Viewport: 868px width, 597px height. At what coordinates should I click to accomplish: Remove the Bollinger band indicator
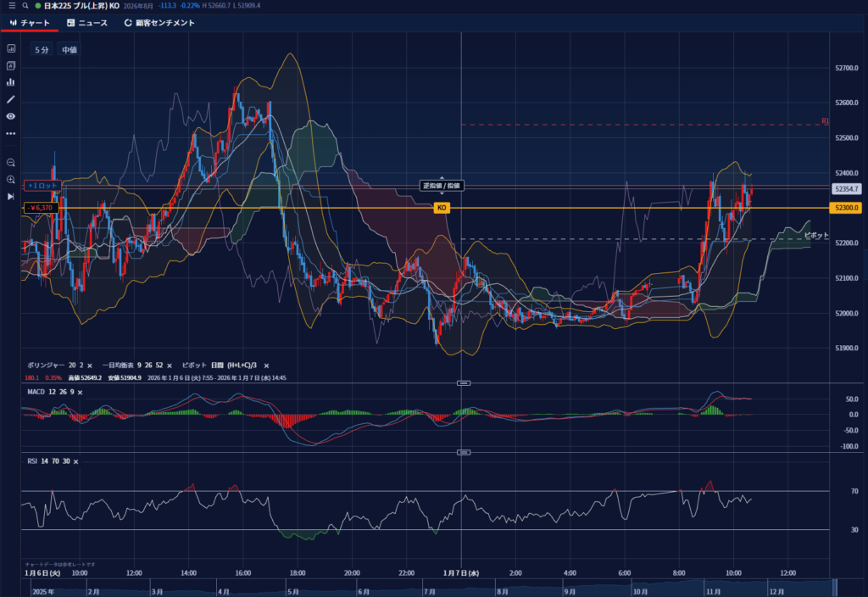point(91,363)
